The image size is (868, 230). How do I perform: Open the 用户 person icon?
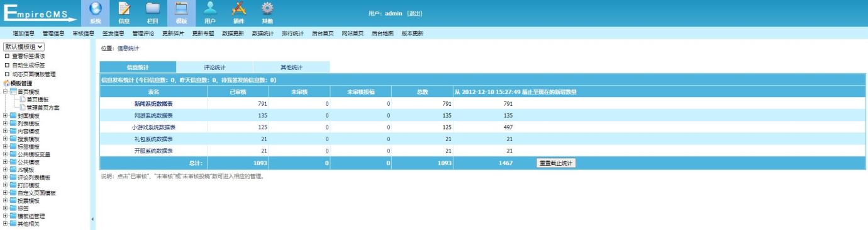point(210,9)
